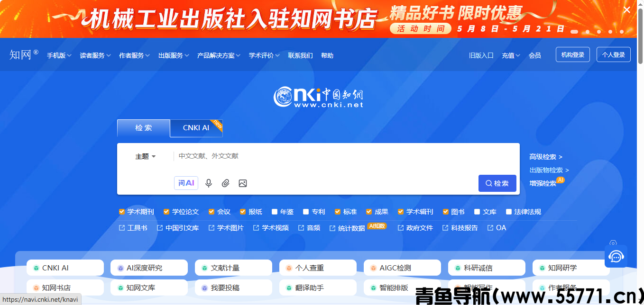Open the 工具书 external link
644x305 pixels.
pos(133,228)
